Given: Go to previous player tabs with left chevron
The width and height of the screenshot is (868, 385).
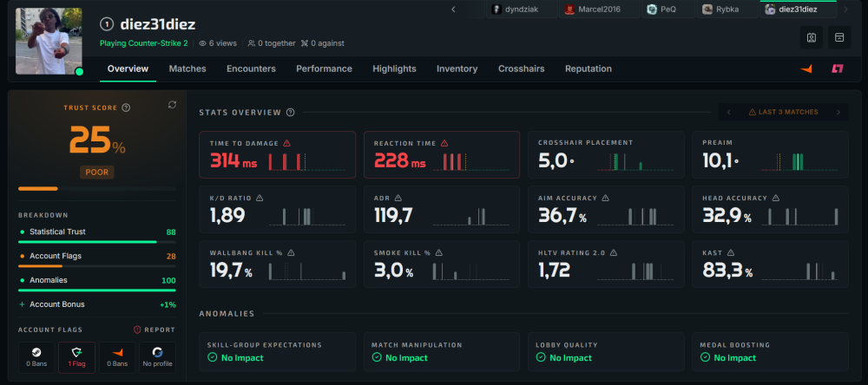Looking at the screenshot, I should coord(453,10).
